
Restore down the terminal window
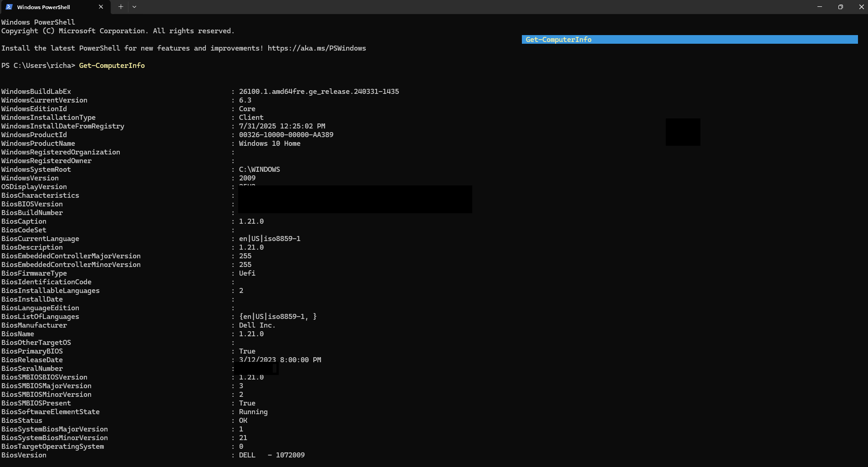tap(841, 7)
